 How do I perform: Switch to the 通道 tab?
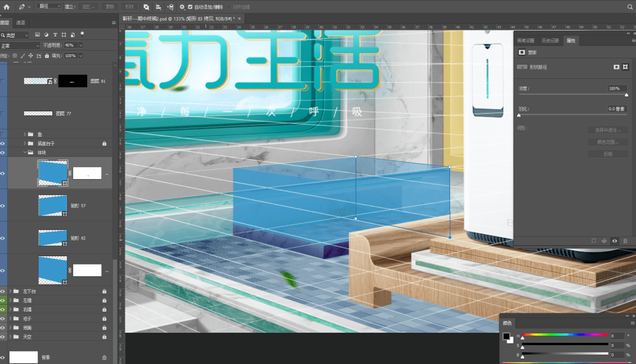point(21,23)
